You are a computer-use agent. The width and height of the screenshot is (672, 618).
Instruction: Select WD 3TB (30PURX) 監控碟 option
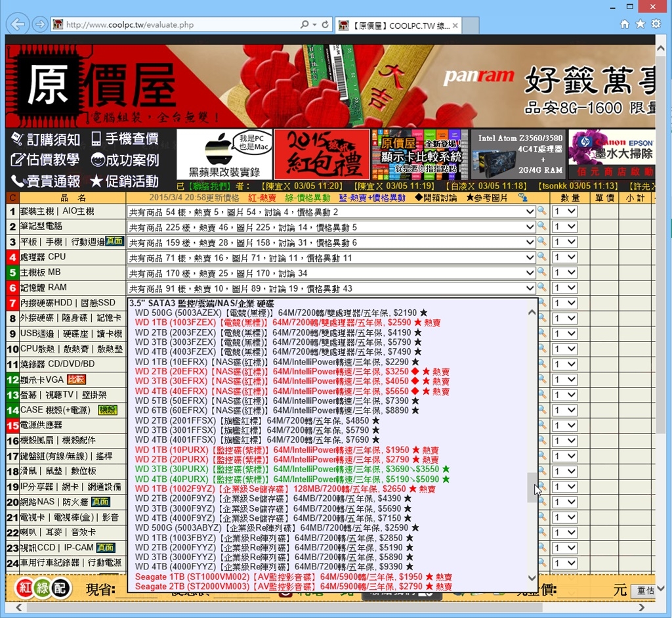point(292,469)
